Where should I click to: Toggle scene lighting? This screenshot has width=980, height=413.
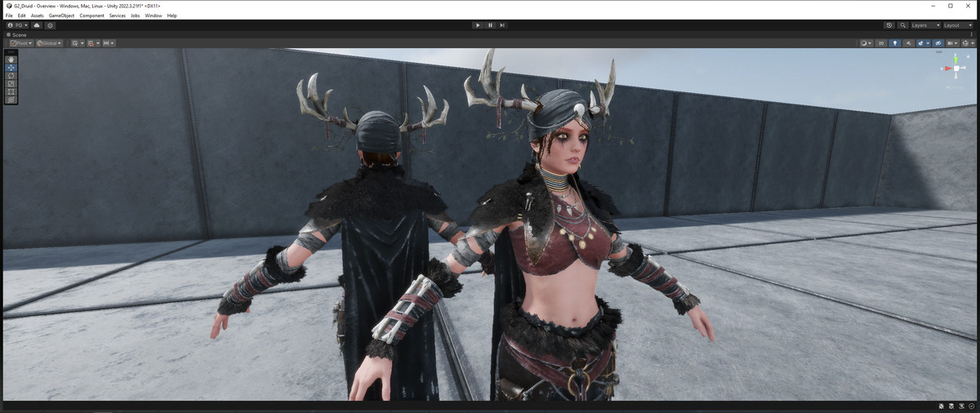[x=895, y=43]
